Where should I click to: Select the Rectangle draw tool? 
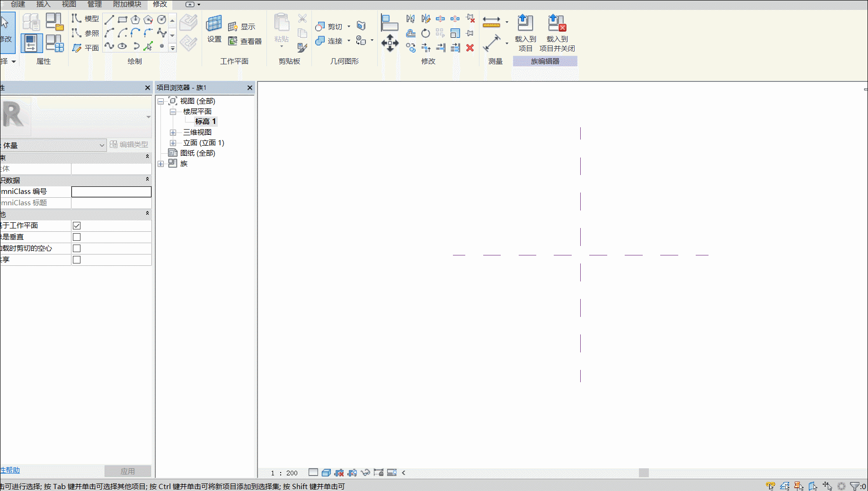(123, 19)
